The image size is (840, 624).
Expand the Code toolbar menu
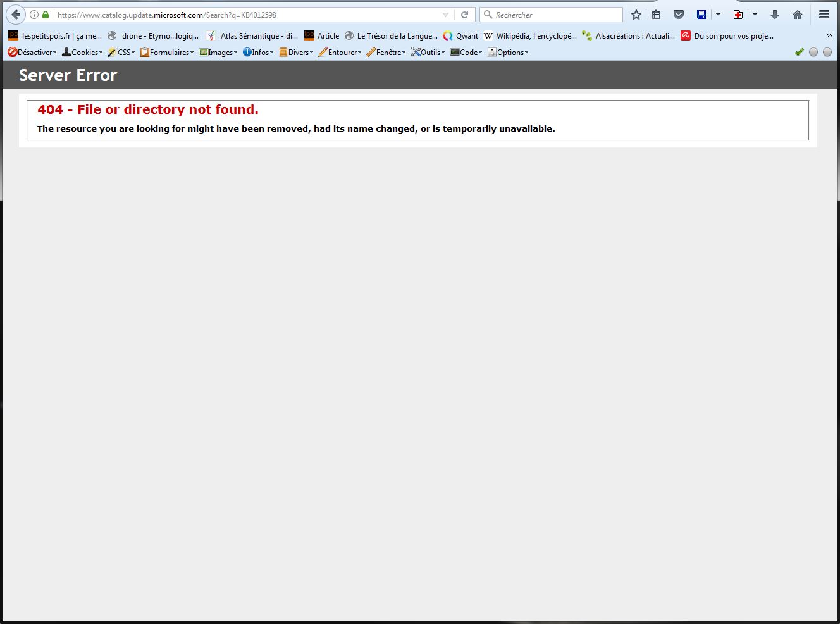[466, 53]
